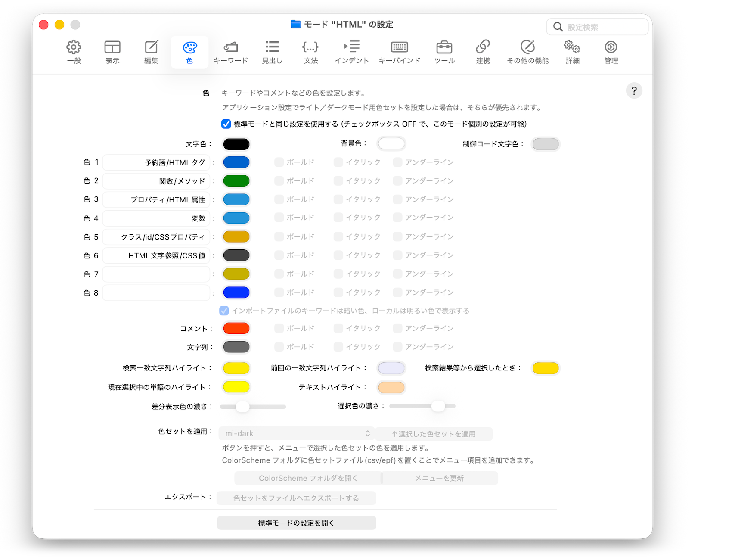Toggle ボールド checkbox for 色 1

(x=279, y=162)
